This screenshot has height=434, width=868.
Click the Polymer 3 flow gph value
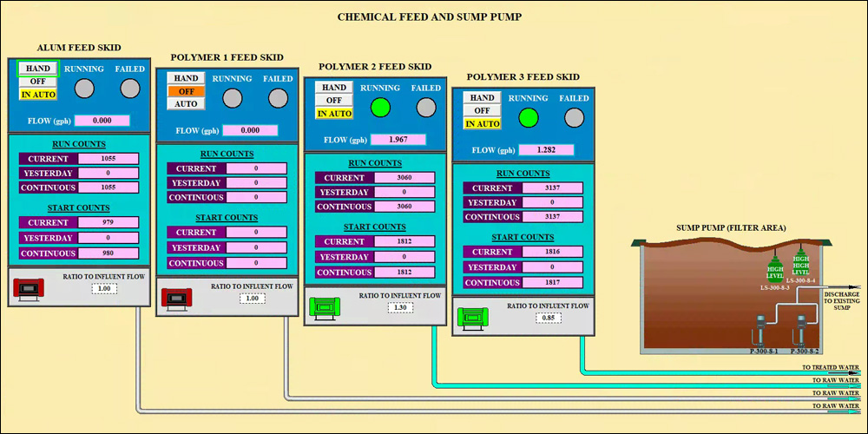pos(546,150)
